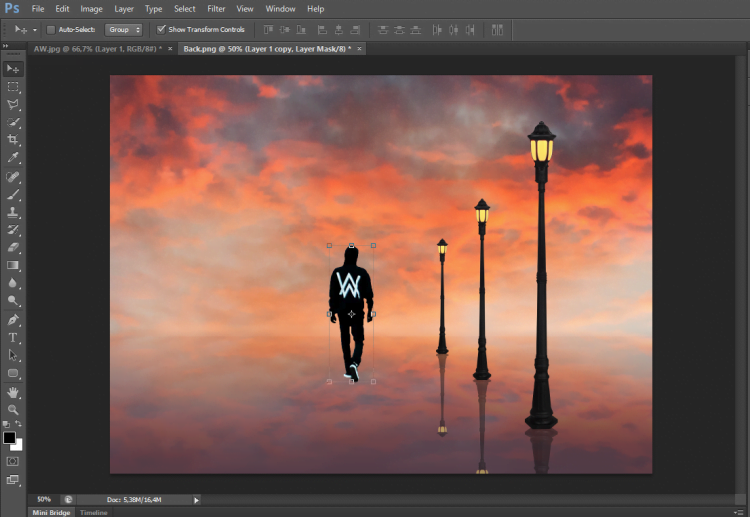750x517 pixels.
Task: Click the Auto-Align Layers icon in options bar
Action: point(497,30)
